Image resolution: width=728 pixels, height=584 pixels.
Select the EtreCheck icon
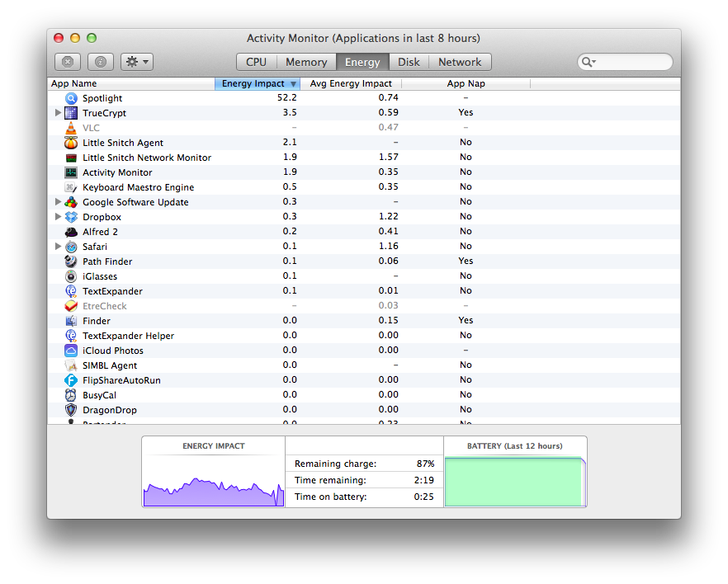point(71,306)
